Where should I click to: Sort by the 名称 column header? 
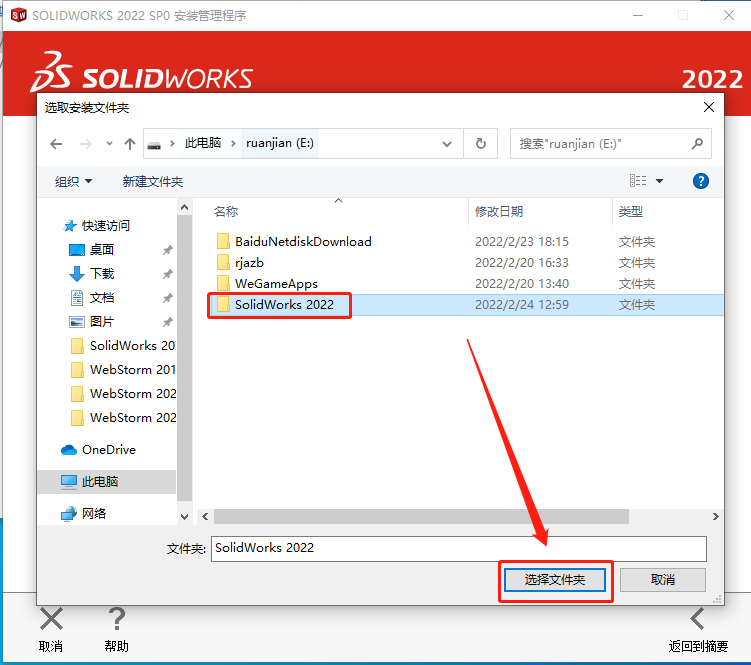(226, 211)
